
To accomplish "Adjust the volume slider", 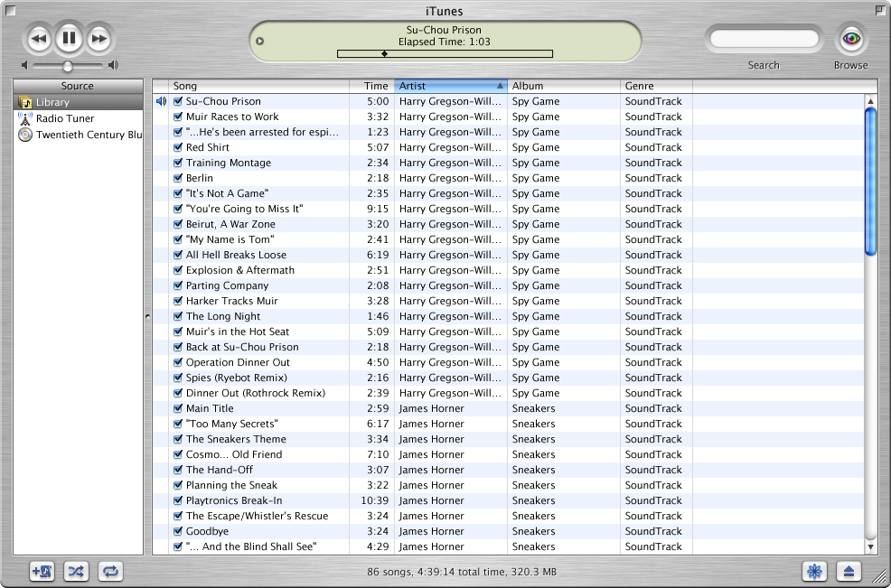I will click(x=66, y=65).
